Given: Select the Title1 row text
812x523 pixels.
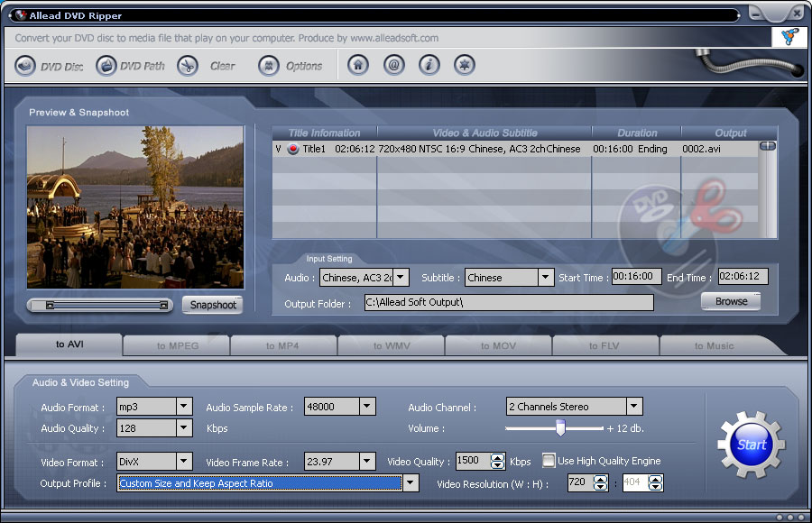Looking at the screenshot, I should (x=314, y=149).
